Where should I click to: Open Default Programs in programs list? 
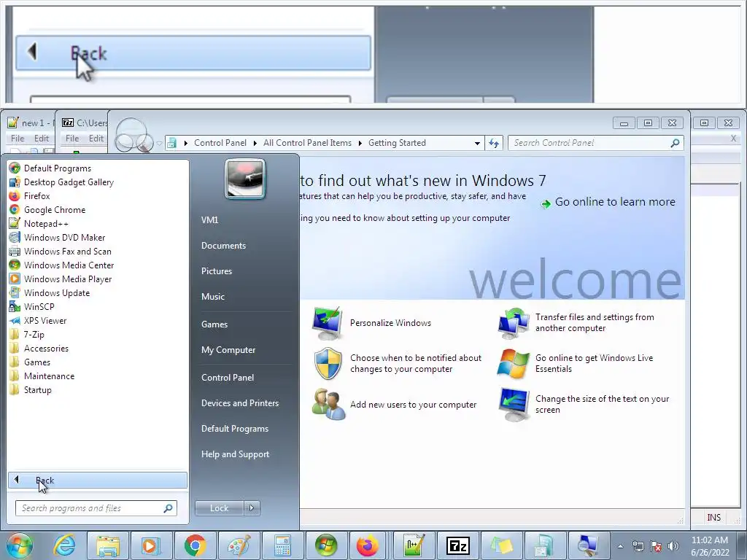(x=57, y=168)
